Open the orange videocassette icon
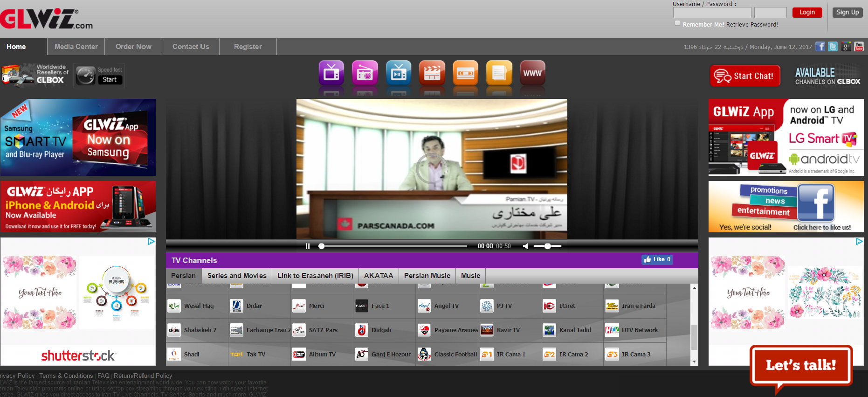This screenshot has width=868, height=397. (465, 73)
